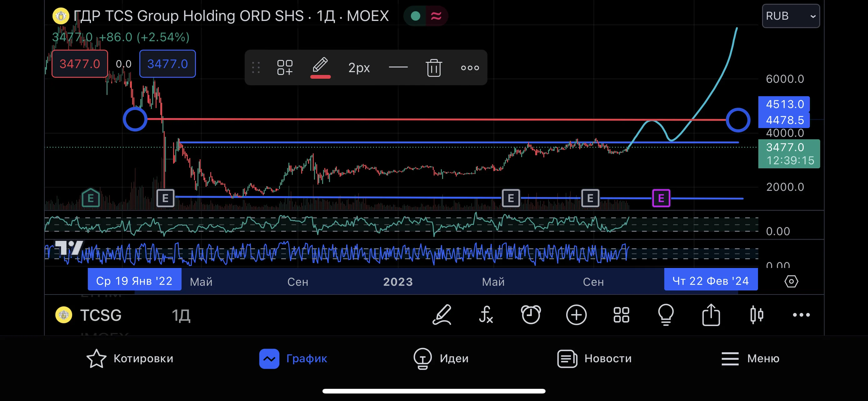Tap the TradingView logo on the chart
Viewport: 868px width, 401px height.
tap(69, 248)
